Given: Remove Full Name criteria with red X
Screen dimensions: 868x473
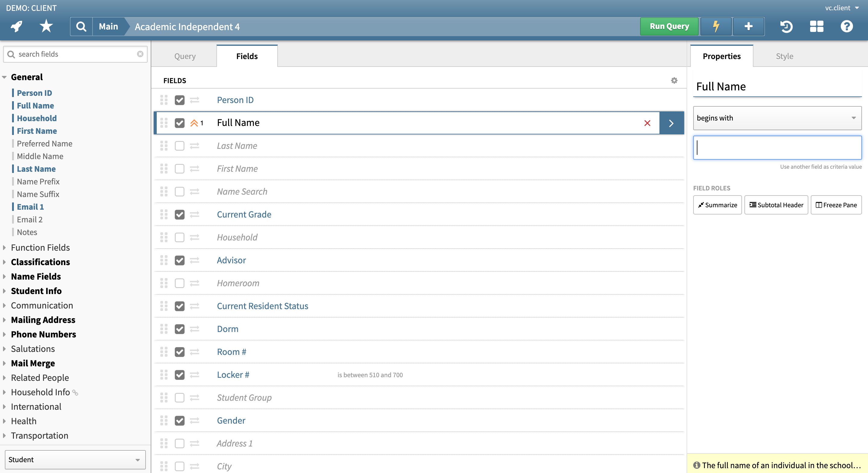Looking at the screenshot, I should pos(647,123).
